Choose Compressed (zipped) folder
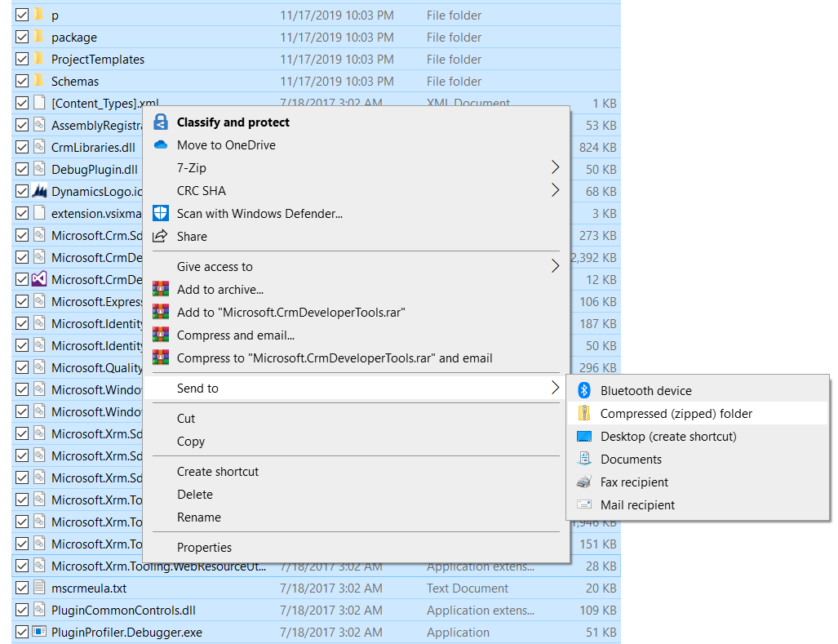Viewport: 838px width, 644px height. click(676, 413)
